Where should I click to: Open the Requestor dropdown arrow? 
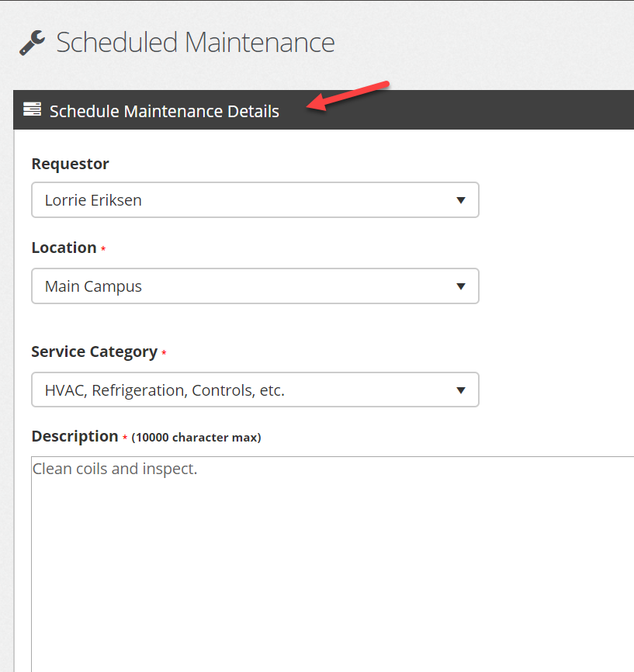461,200
